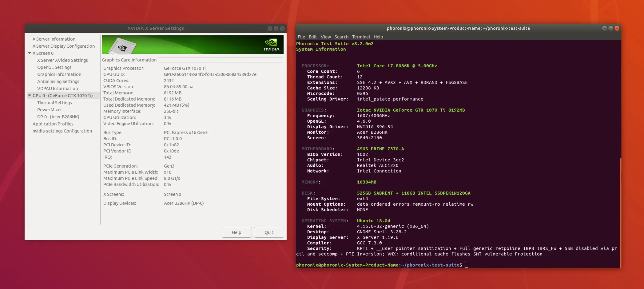
Task: Open the terminal File menu
Action: (301, 37)
